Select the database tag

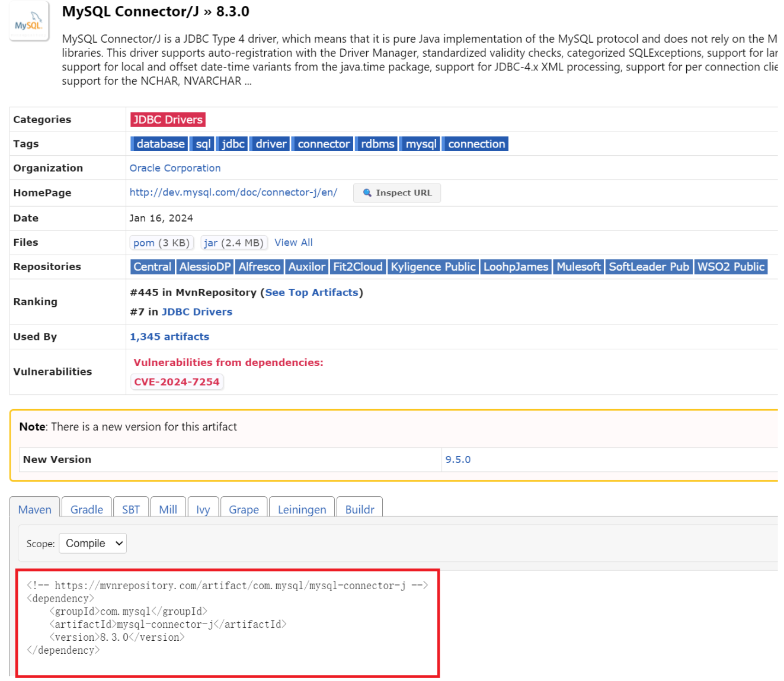coord(159,144)
